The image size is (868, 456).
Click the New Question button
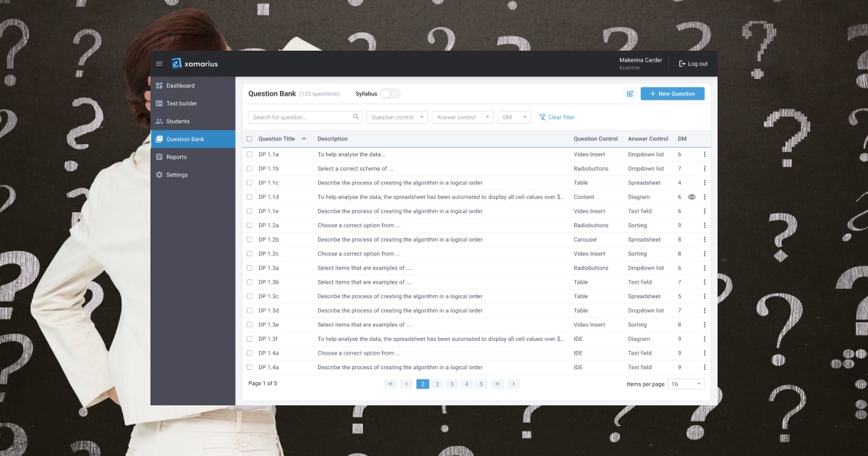point(673,93)
